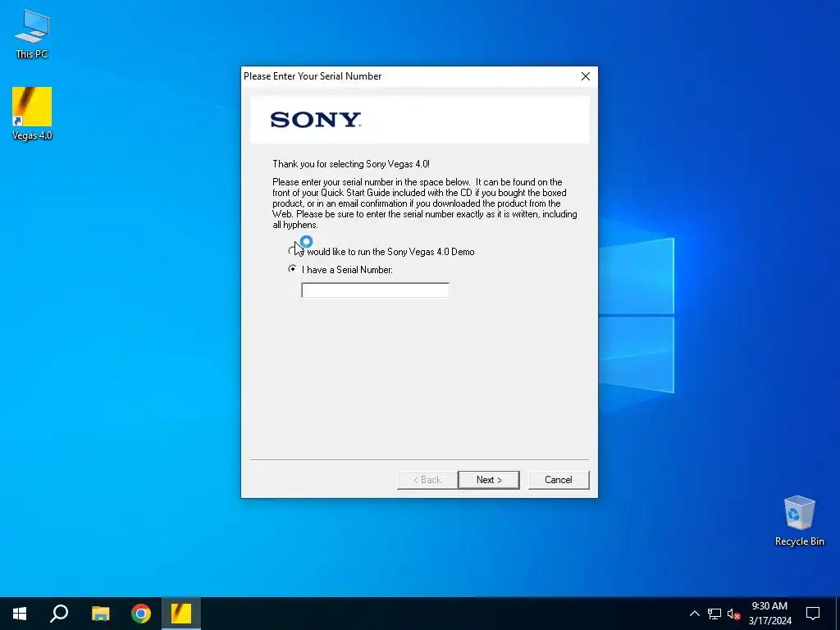Go forward with the Next button
This screenshot has height=630, width=840.
point(489,479)
